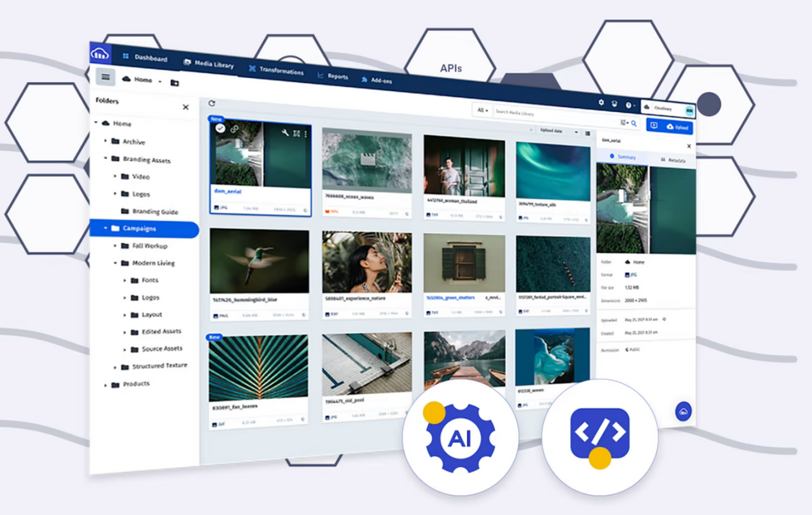Image resolution: width=812 pixels, height=515 pixels.
Task: Collapse the Modern Living folder
Action: pos(115,263)
